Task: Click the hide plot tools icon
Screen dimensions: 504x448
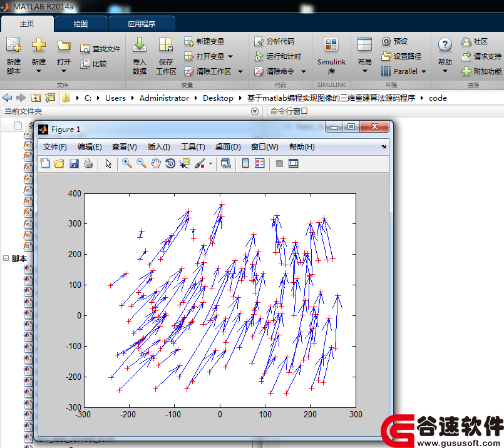Action: (x=279, y=163)
